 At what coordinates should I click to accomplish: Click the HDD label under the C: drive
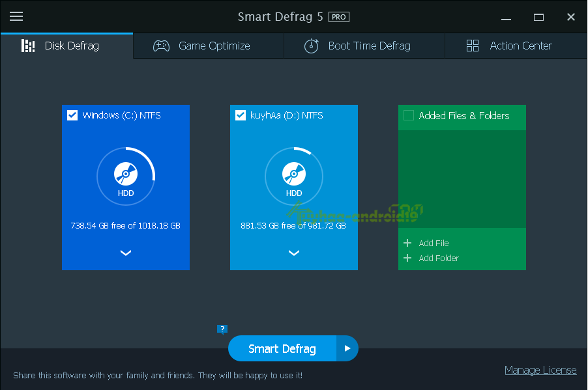(x=126, y=193)
